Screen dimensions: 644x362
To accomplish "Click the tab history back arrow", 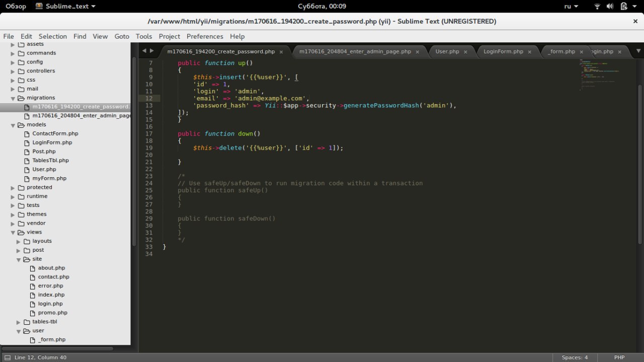I will (144, 51).
